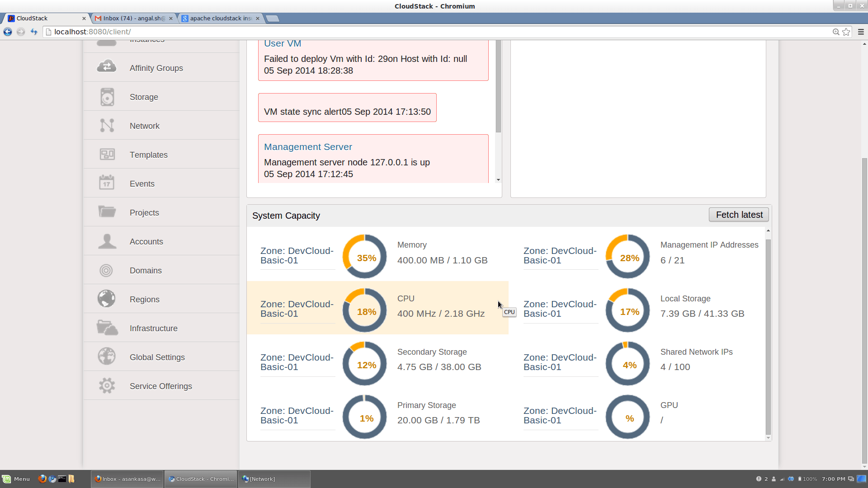
Task: Click the Memory 35% capacity gauge
Action: click(x=364, y=256)
